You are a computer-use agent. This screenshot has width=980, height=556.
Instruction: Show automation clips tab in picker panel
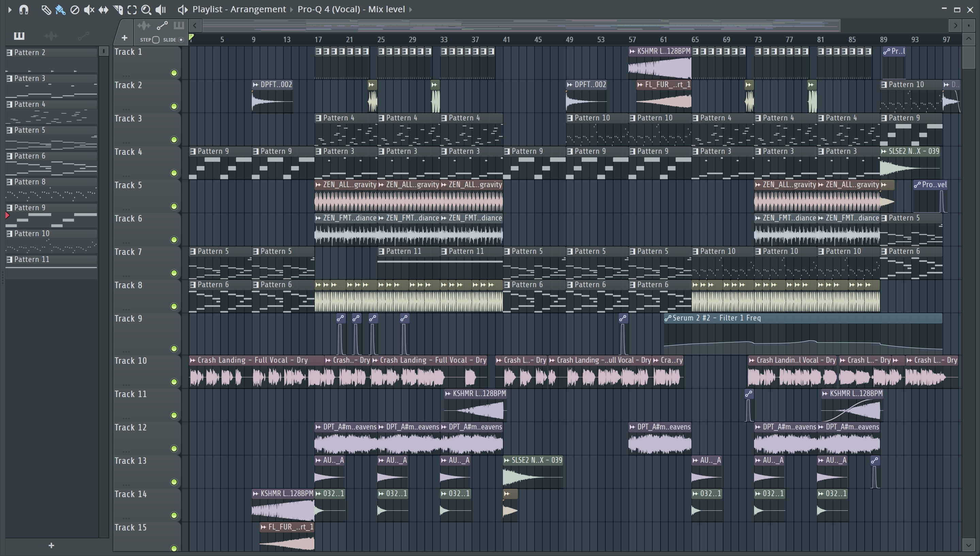83,36
